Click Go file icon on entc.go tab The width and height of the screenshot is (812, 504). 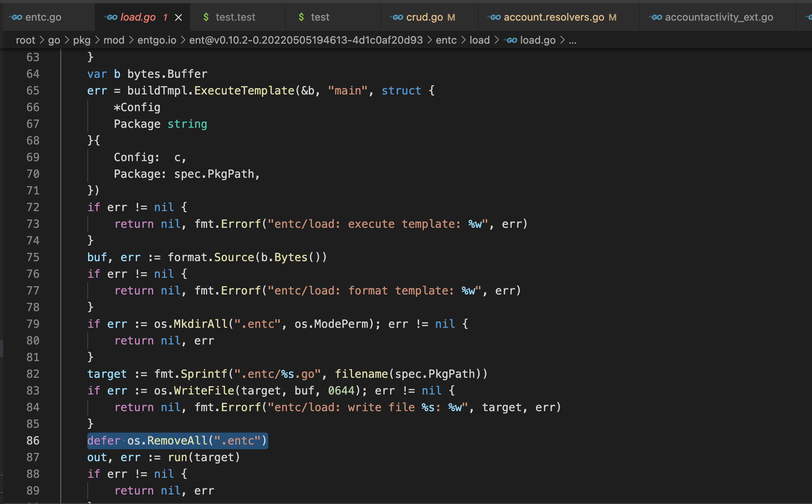(16, 17)
